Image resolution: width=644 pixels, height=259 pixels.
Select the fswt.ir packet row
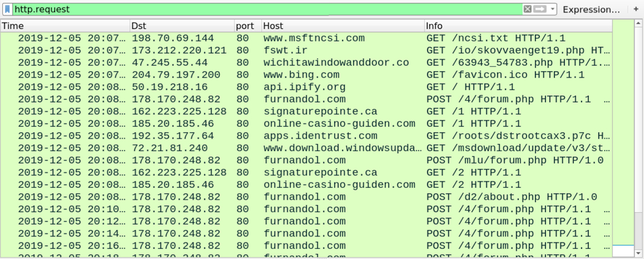click(306, 50)
